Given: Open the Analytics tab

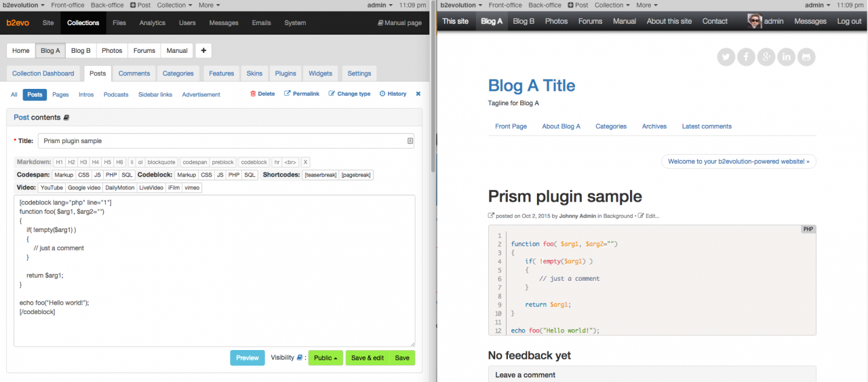Looking at the screenshot, I should point(153,22).
